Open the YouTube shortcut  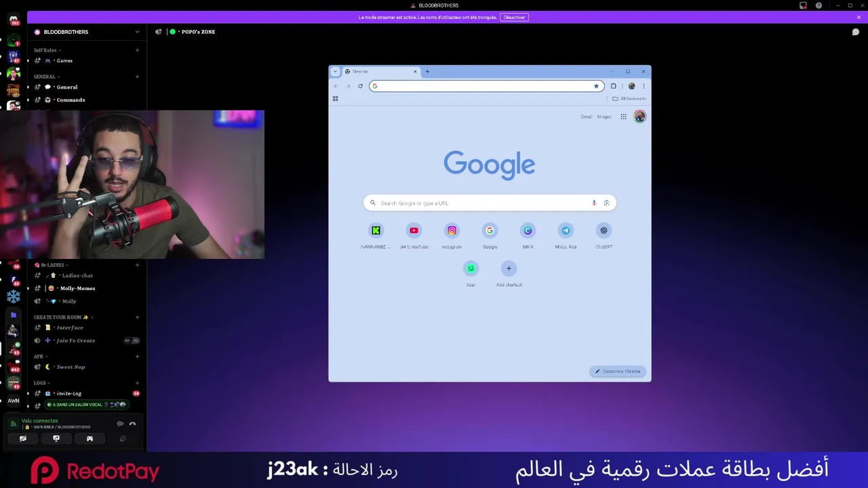click(414, 235)
